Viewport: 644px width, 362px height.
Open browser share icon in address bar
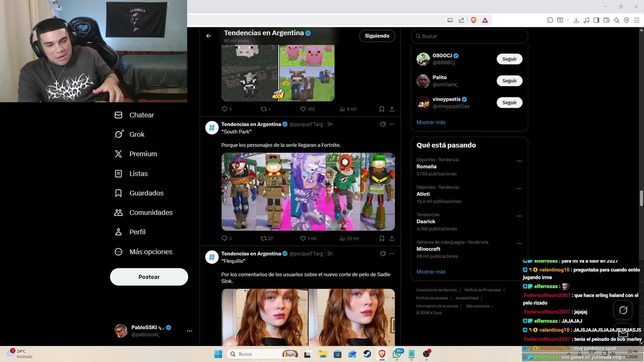click(461, 20)
